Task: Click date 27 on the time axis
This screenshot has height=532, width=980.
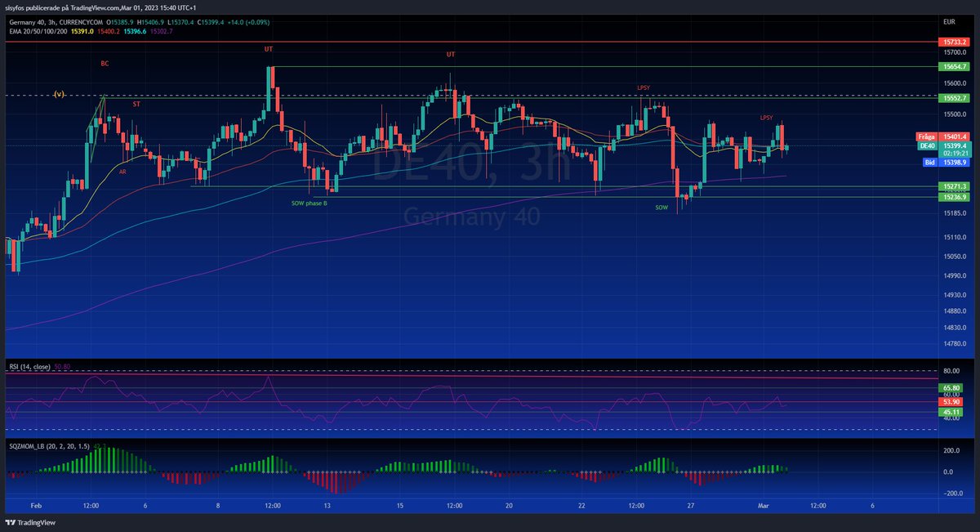Action: (x=691, y=506)
